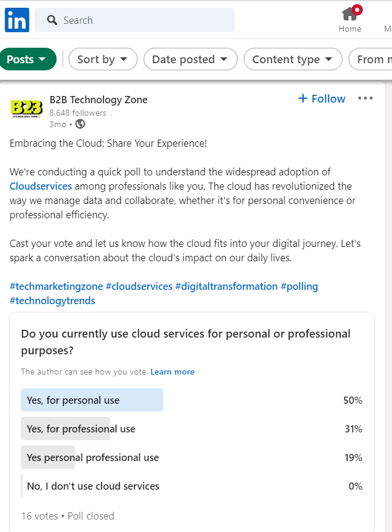
Task: Open the Home icon with notification badge
Action: (x=351, y=14)
